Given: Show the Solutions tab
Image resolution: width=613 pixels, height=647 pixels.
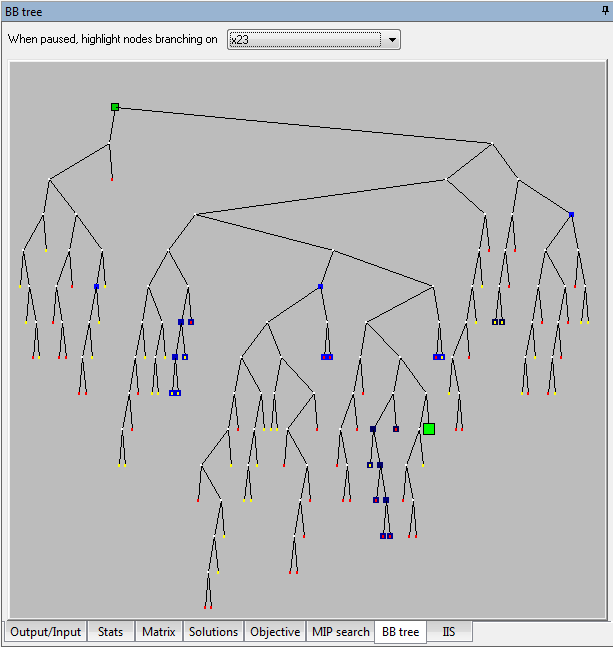Looking at the screenshot, I should (x=214, y=632).
